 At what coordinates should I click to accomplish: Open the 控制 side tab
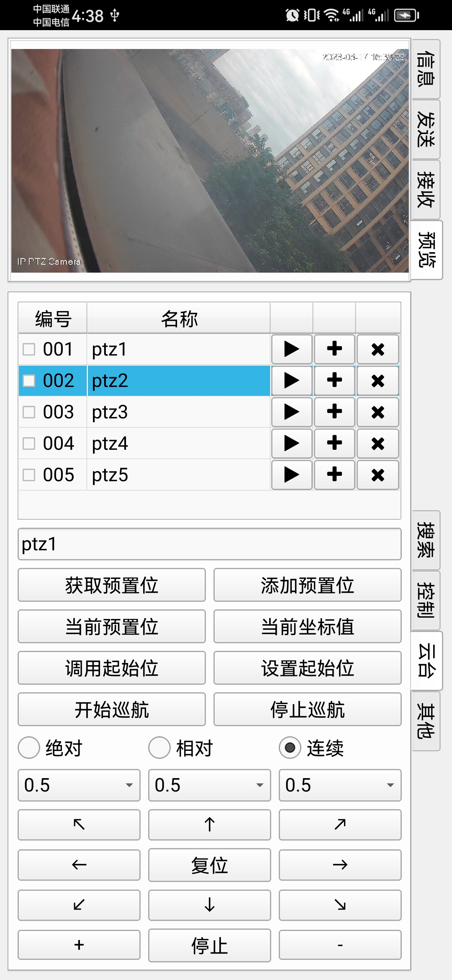point(426,600)
